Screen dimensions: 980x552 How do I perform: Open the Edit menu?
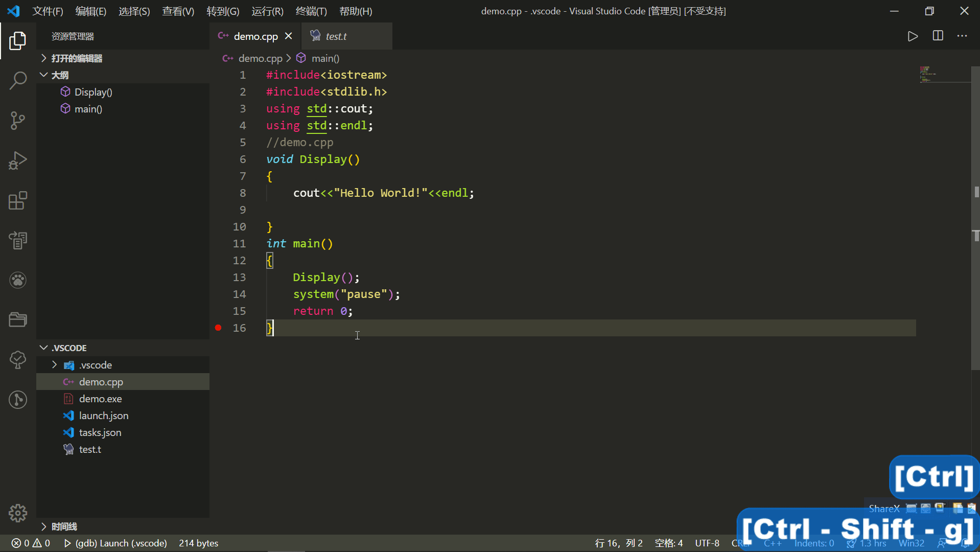[x=91, y=11]
